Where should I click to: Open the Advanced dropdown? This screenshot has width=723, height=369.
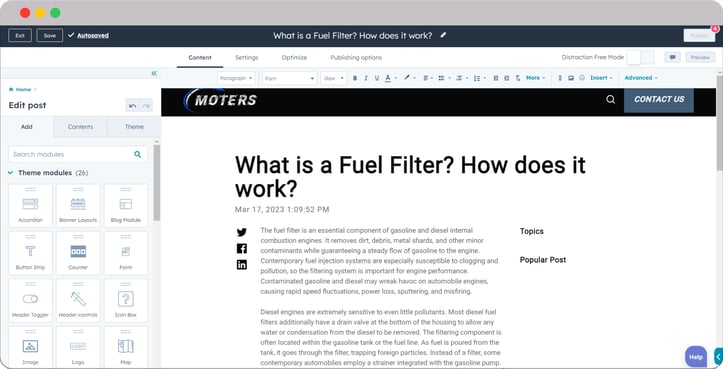click(641, 78)
